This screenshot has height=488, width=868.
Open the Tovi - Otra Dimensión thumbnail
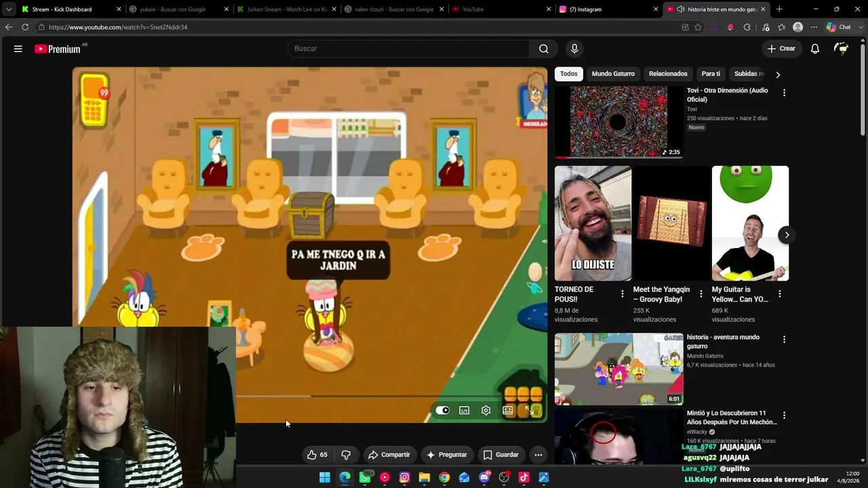[618, 122]
